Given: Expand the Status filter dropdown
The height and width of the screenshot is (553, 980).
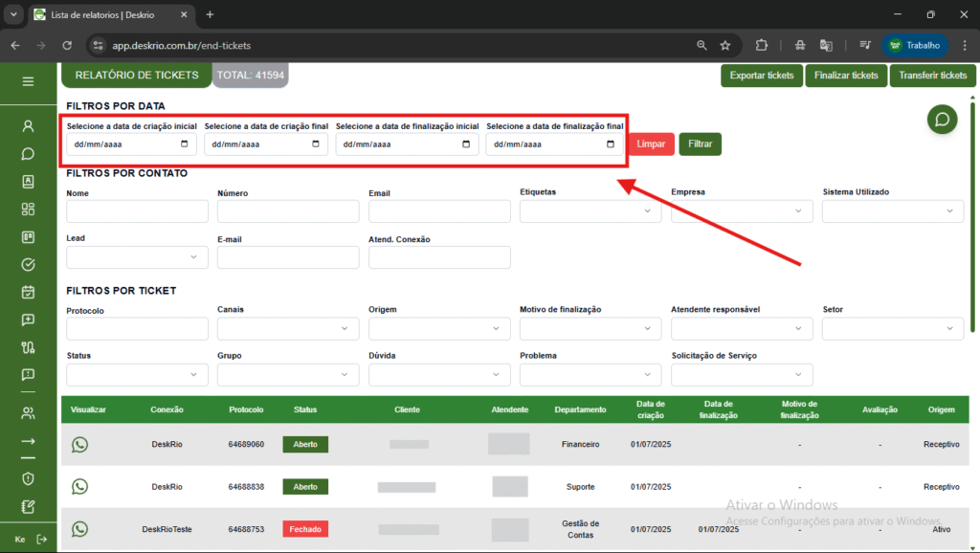Looking at the screenshot, I should pyautogui.click(x=137, y=375).
